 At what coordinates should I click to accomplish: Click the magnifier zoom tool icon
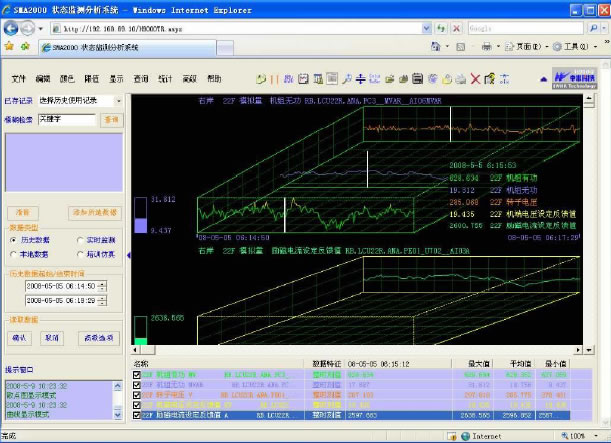tap(346, 79)
